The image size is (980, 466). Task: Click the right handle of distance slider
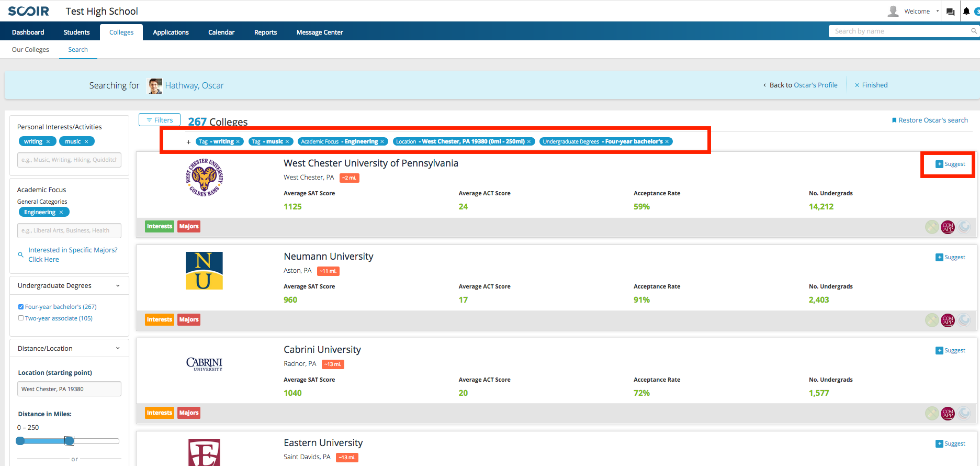pos(69,441)
